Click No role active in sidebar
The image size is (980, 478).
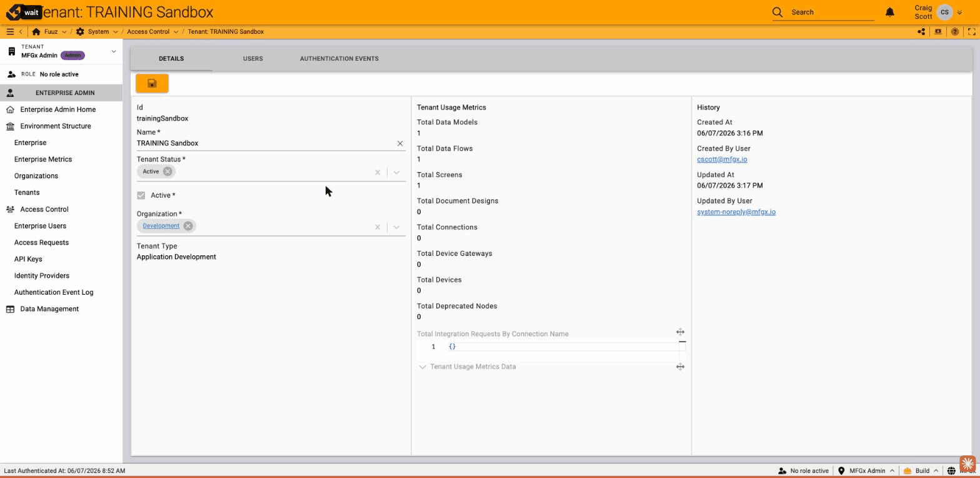[59, 74]
